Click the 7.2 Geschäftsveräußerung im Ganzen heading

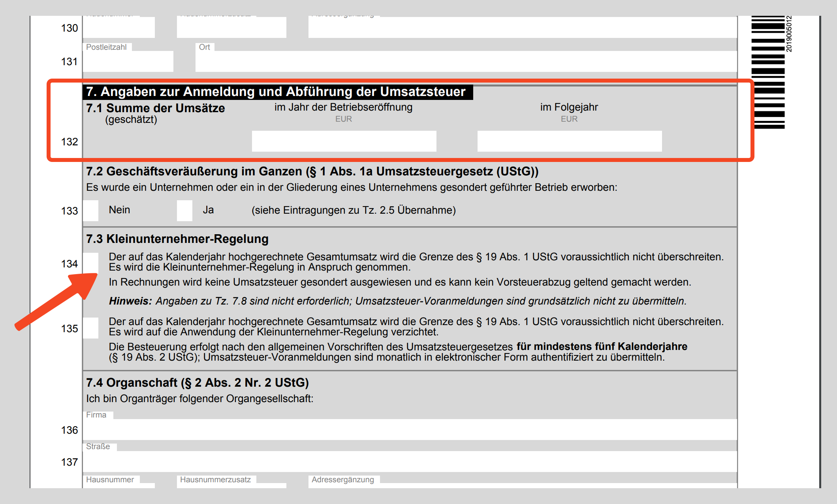coord(312,171)
